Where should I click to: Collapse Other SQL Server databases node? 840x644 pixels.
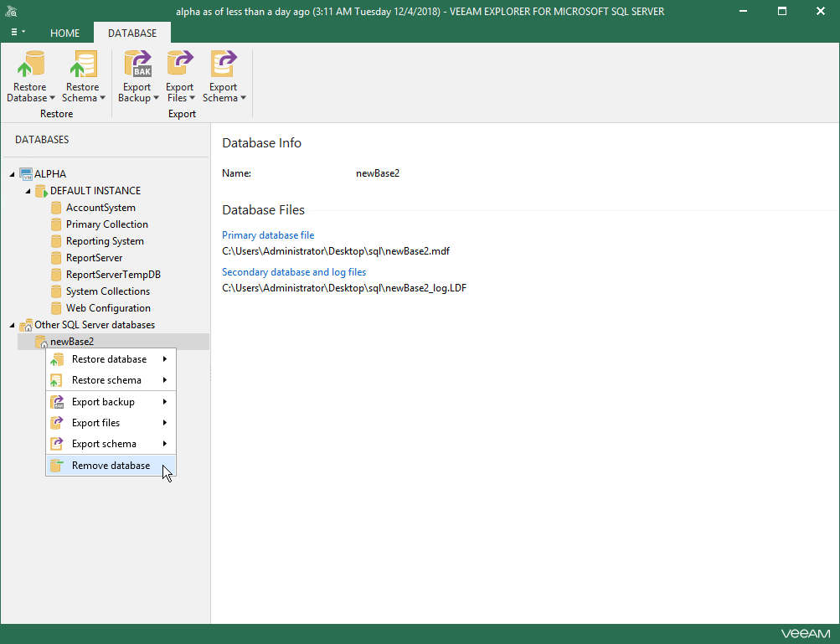12,325
